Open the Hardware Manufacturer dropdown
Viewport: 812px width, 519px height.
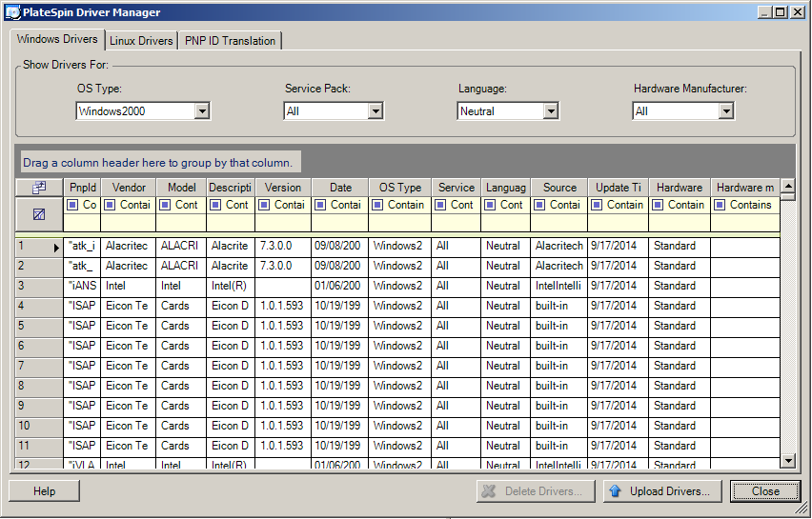pyautogui.click(x=726, y=111)
